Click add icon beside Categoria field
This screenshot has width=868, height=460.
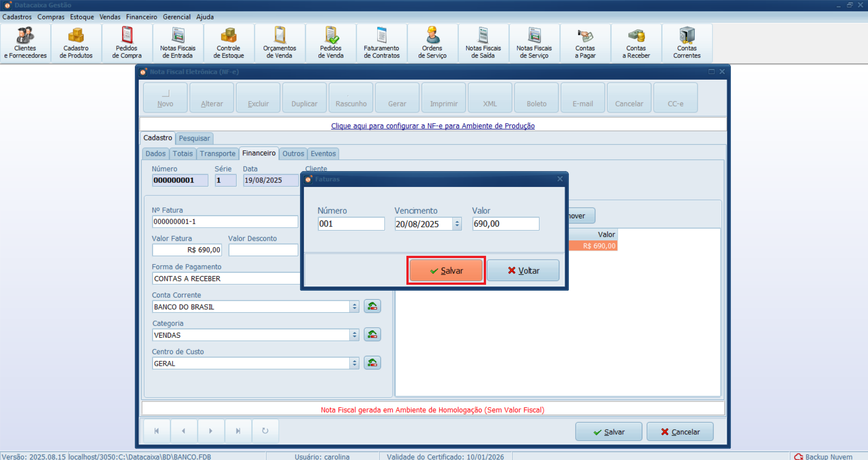point(372,335)
